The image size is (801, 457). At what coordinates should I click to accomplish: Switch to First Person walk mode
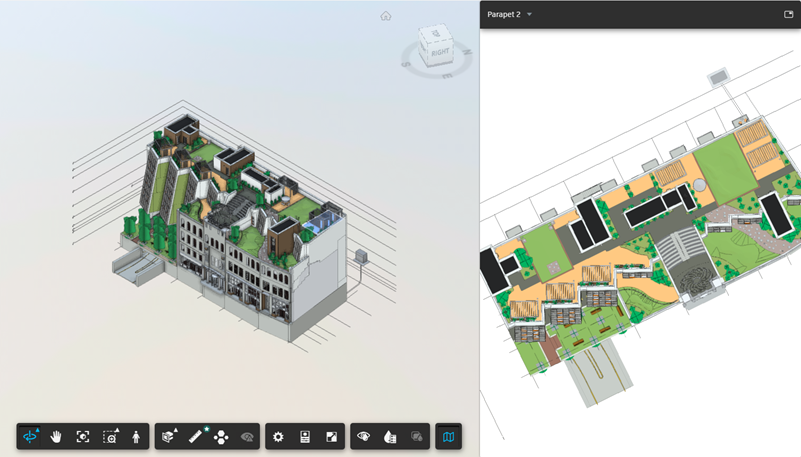pos(136,437)
